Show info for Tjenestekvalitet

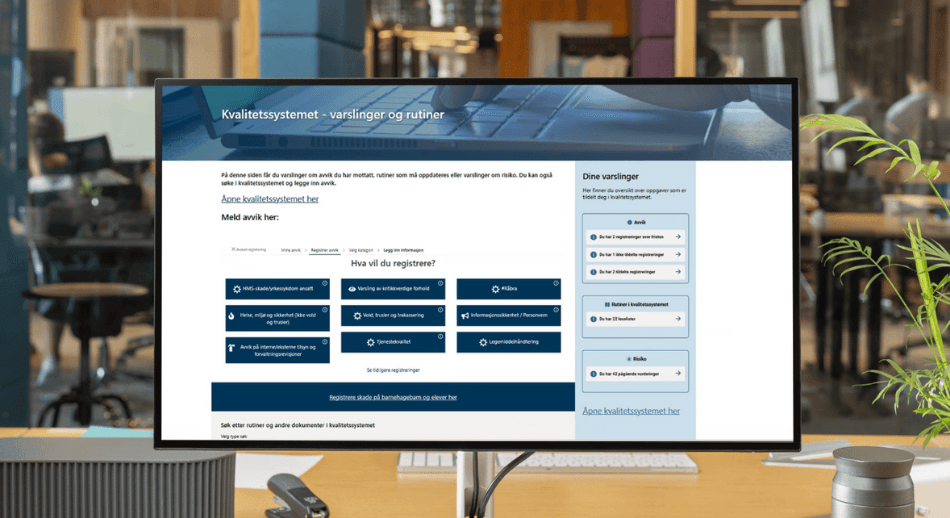(440, 336)
